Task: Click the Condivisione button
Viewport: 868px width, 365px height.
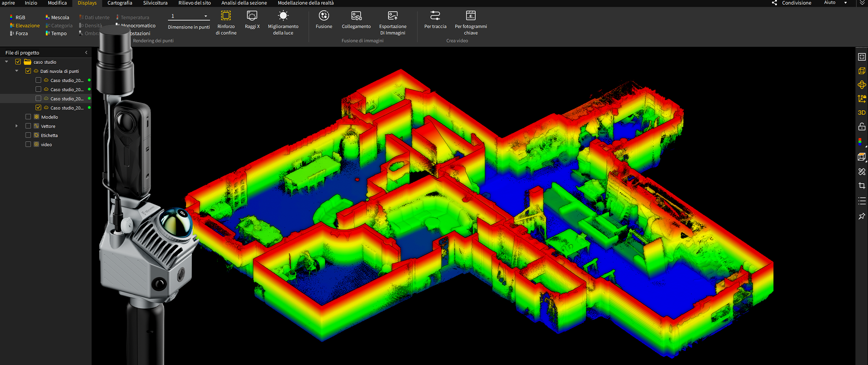Action: click(792, 3)
